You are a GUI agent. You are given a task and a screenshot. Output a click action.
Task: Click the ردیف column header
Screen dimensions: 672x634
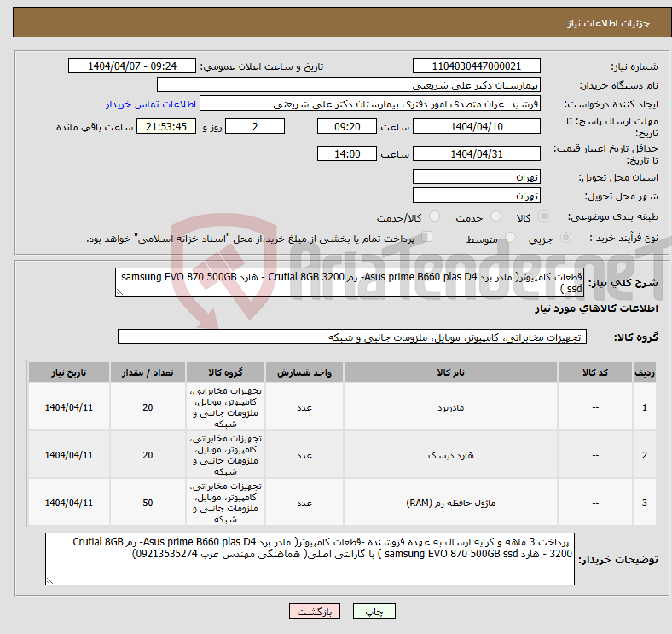tap(644, 372)
